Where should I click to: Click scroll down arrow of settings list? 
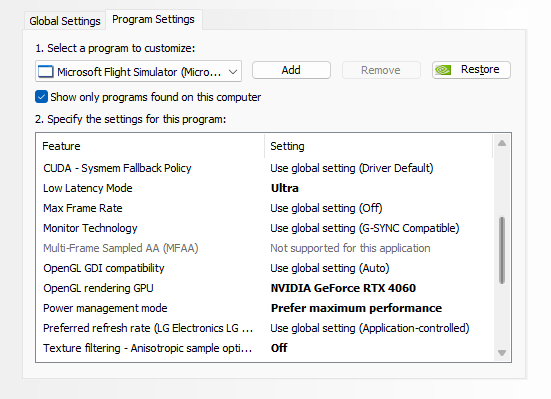click(x=502, y=353)
